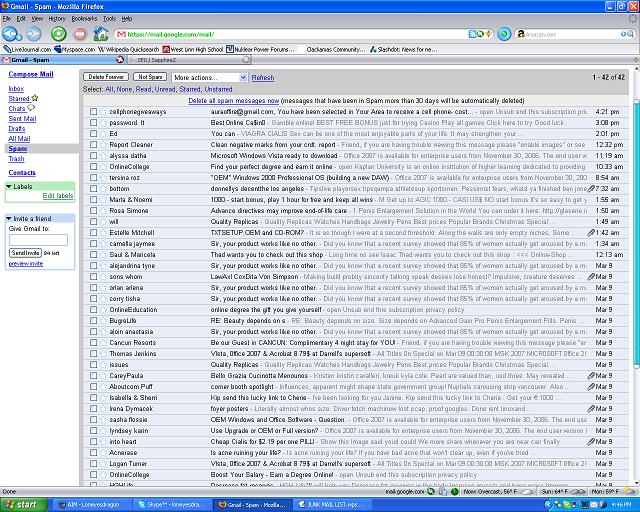Collapse the Labels section triangle

(x=8, y=187)
